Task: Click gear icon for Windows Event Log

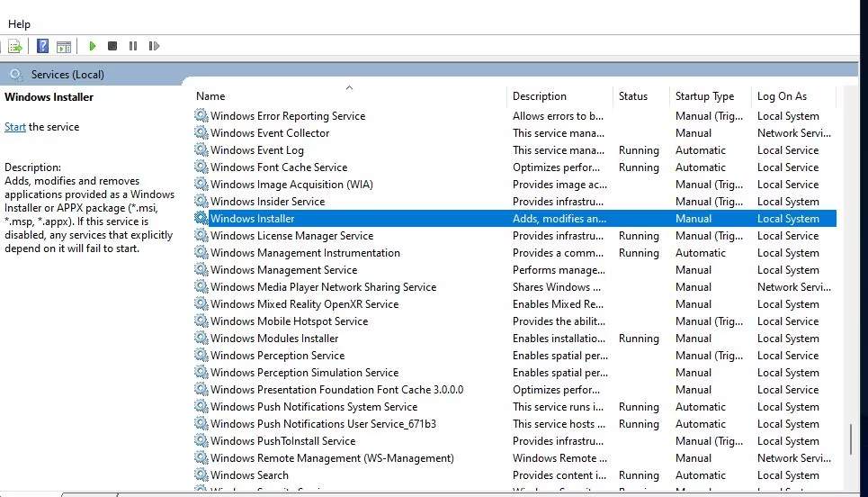Action: [x=201, y=149]
